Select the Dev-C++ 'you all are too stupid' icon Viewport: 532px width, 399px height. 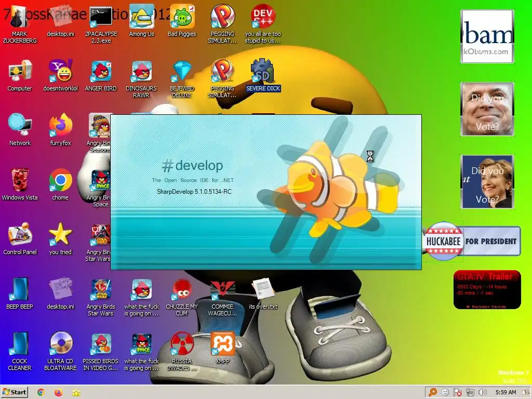pyautogui.click(x=263, y=24)
